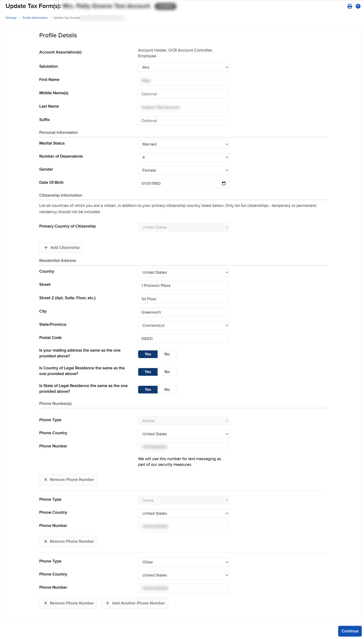The height and width of the screenshot is (639, 364).
Task: Open the Marital Status dropdown
Action: tap(183, 144)
